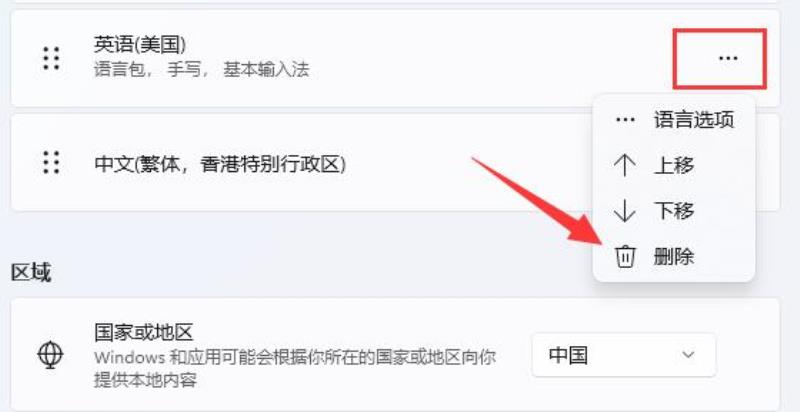Select 上移 menu entry
The image size is (800, 412).
[673, 166]
